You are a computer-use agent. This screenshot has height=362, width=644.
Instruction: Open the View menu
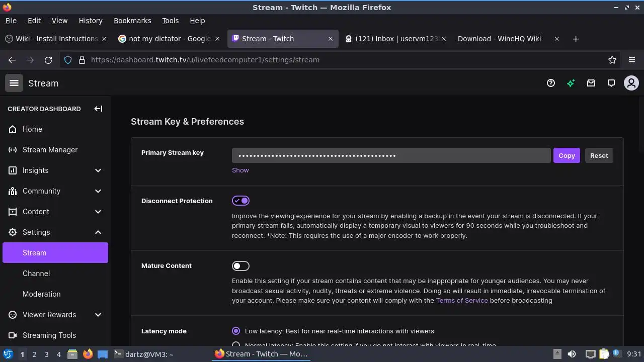click(59, 21)
